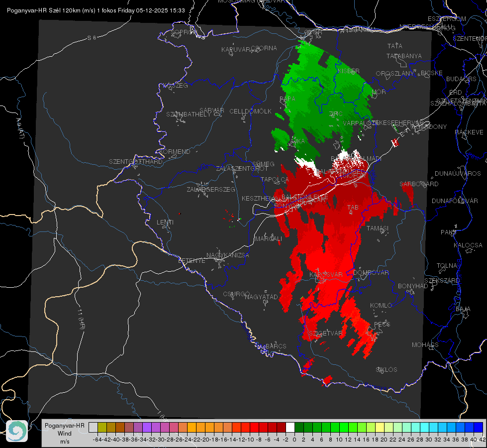The image size is (487, 448).
Task: Select the legend value label -64
Action: 97,440
